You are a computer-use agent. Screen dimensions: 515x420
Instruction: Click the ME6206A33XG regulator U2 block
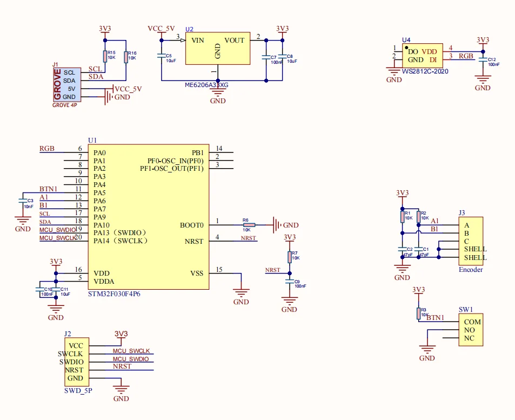click(218, 50)
